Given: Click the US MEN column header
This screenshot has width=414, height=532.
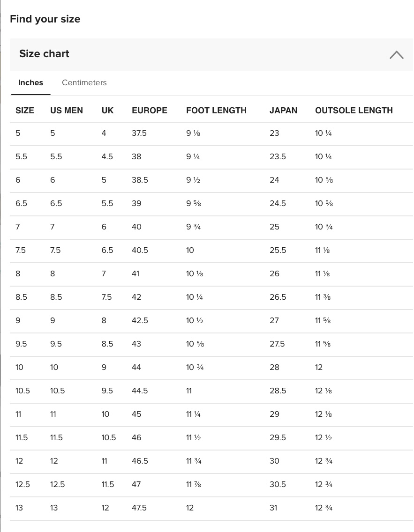Looking at the screenshot, I should [67, 111].
